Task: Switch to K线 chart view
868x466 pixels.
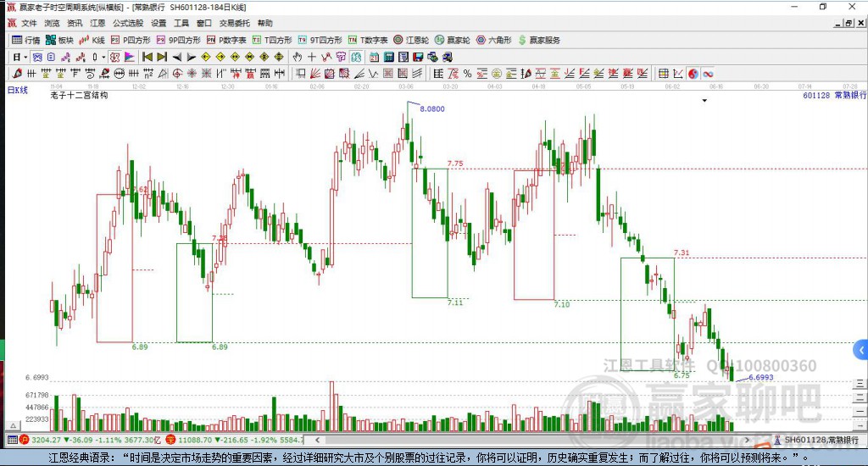Action: coord(92,40)
